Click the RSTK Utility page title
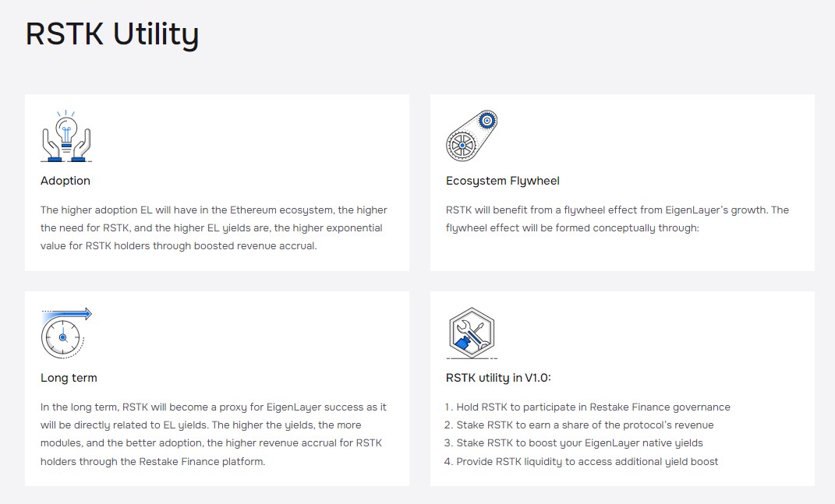 point(112,34)
